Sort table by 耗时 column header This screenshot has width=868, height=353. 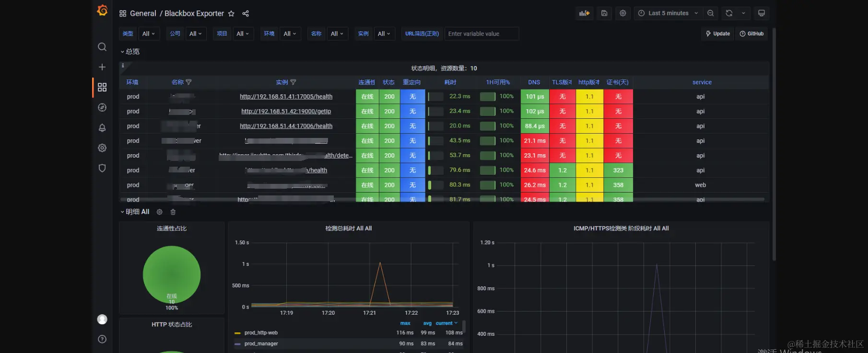click(x=450, y=82)
